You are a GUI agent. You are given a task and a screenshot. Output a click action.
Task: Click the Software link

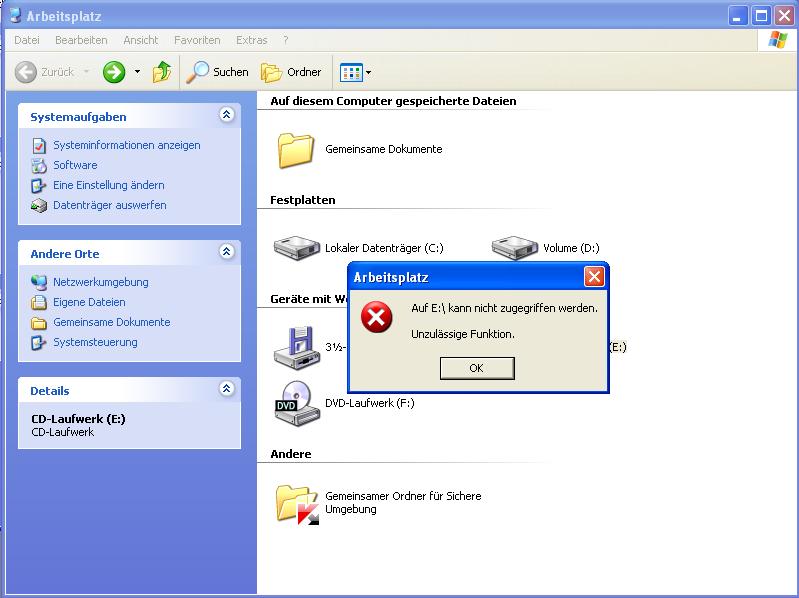coord(75,165)
